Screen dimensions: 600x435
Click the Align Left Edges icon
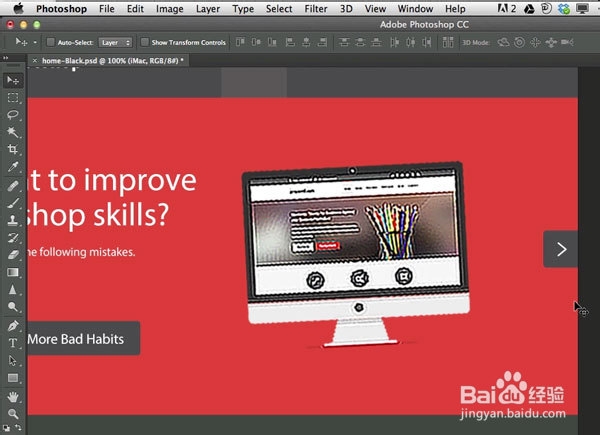click(x=290, y=42)
